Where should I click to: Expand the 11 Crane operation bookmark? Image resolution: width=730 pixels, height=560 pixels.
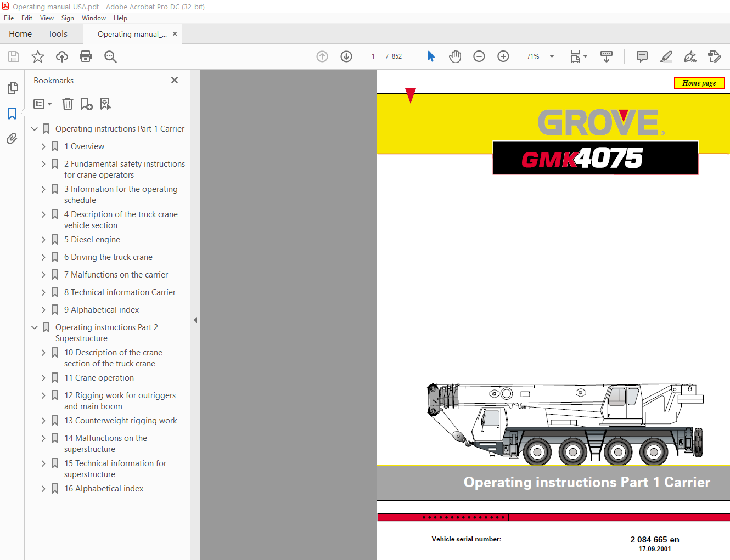(x=43, y=378)
